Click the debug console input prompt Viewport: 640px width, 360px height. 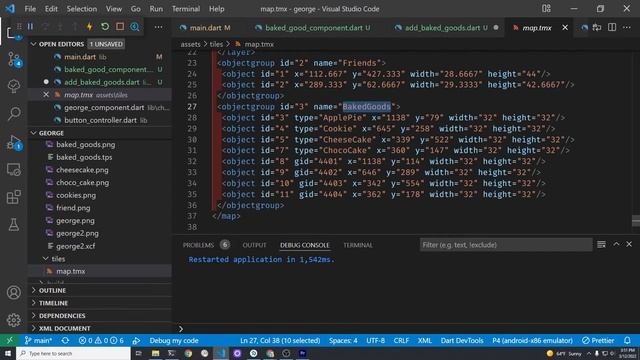point(406,328)
